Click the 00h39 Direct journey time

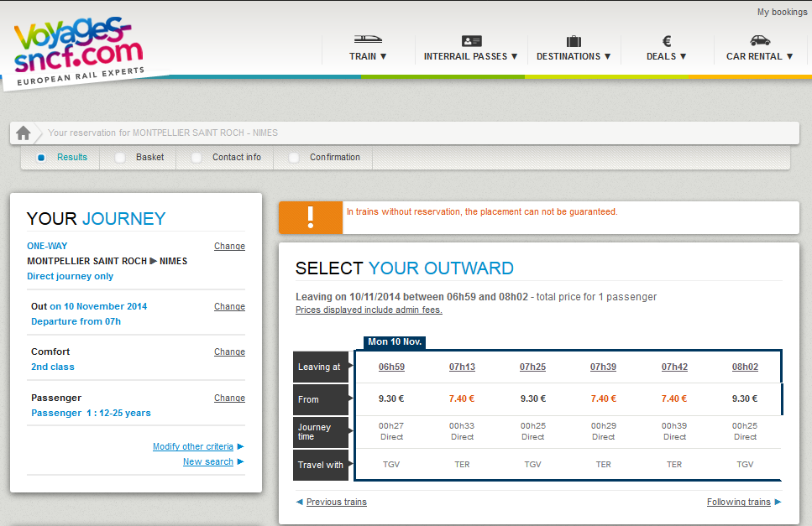coord(674,431)
